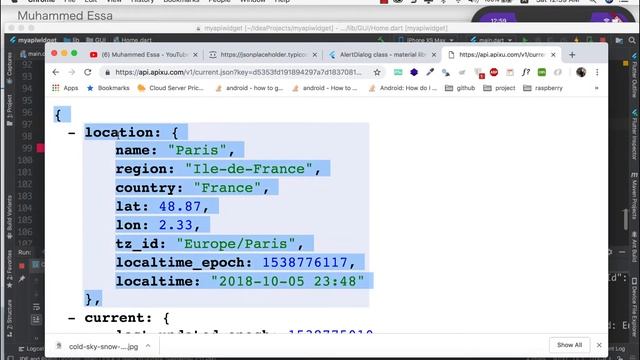
Task: Open the Flutter Outline panel in IDE
Action: pos(635,76)
